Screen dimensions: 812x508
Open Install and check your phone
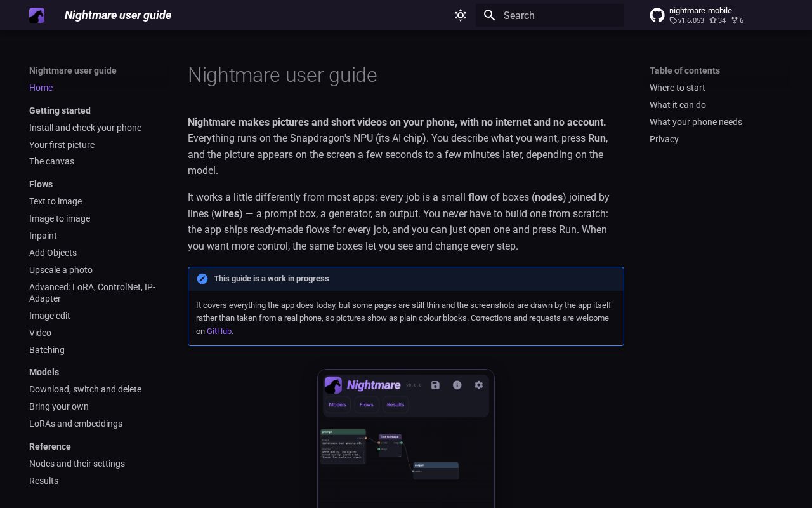[85, 128]
